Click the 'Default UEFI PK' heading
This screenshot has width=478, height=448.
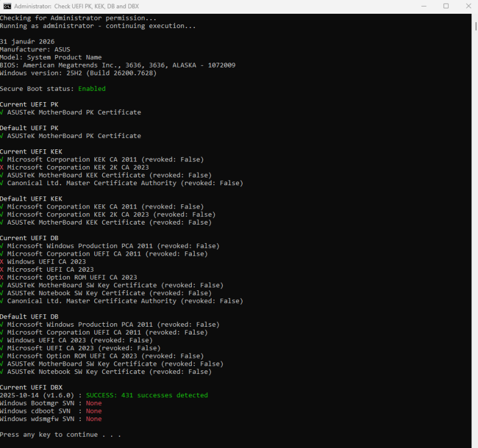point(29,128)
